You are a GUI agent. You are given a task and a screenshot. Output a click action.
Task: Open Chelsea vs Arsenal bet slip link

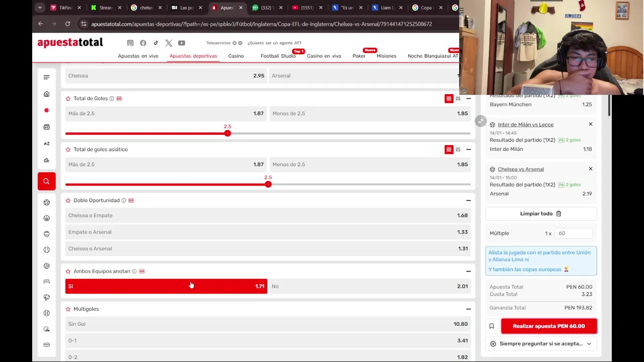point(521,169)
